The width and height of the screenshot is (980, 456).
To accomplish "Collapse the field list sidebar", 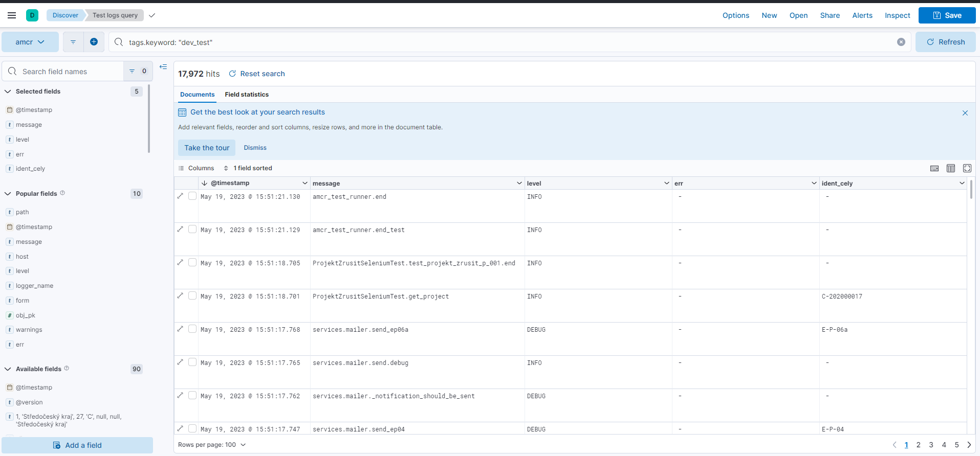I will coord(163,67).
